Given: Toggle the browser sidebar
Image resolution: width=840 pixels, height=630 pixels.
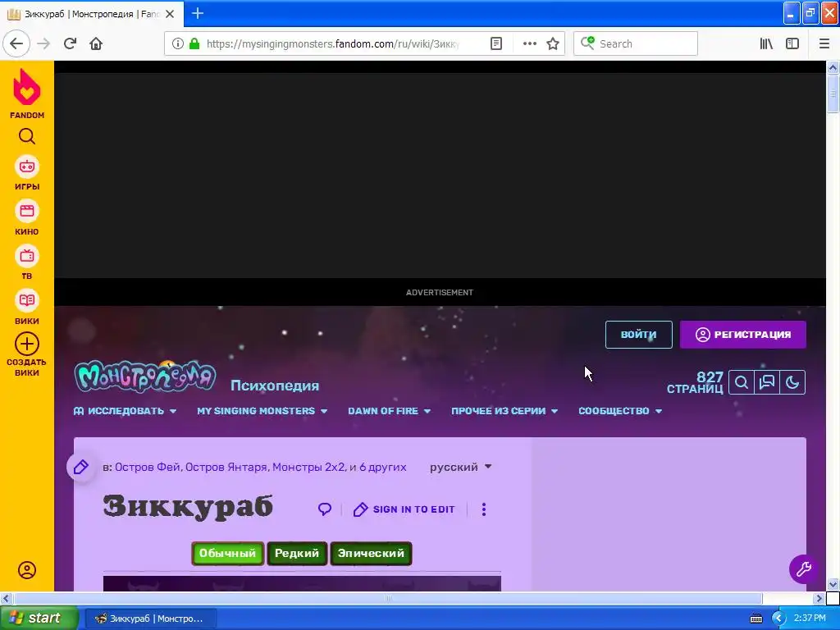Looking at the screenshot, I should click(792, 43).
